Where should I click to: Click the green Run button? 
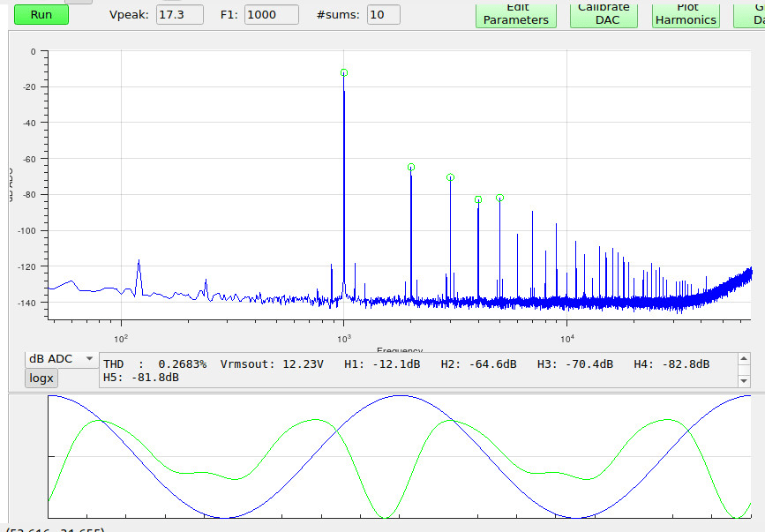click(41, 15)
